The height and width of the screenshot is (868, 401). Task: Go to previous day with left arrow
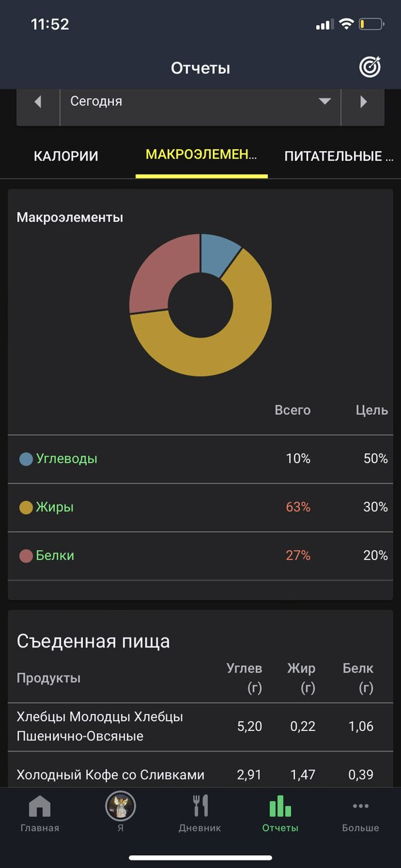(38, 102)
